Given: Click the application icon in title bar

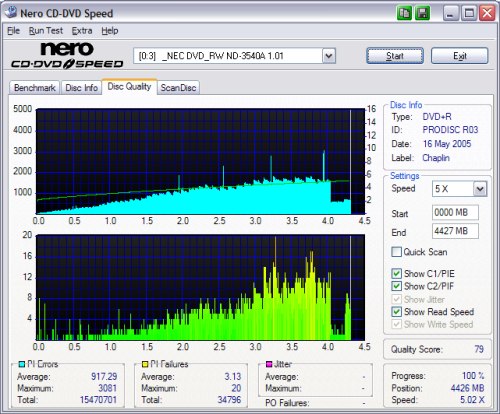Looking at the screenshot, I should 11,12.
